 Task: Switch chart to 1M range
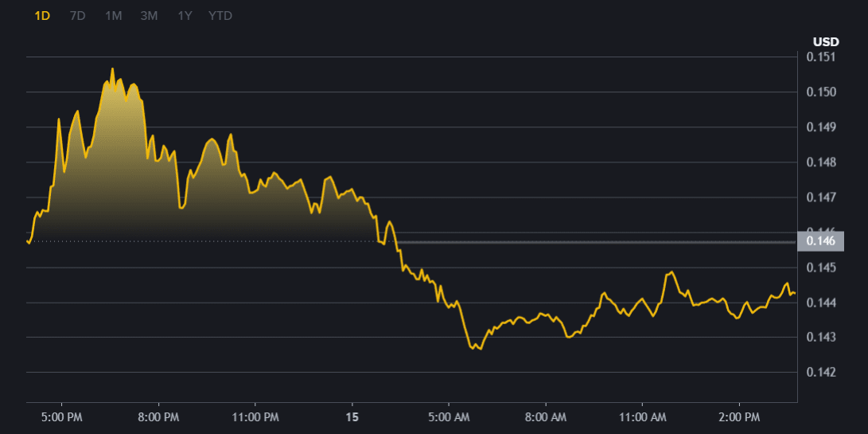click(x=114, y=16)
